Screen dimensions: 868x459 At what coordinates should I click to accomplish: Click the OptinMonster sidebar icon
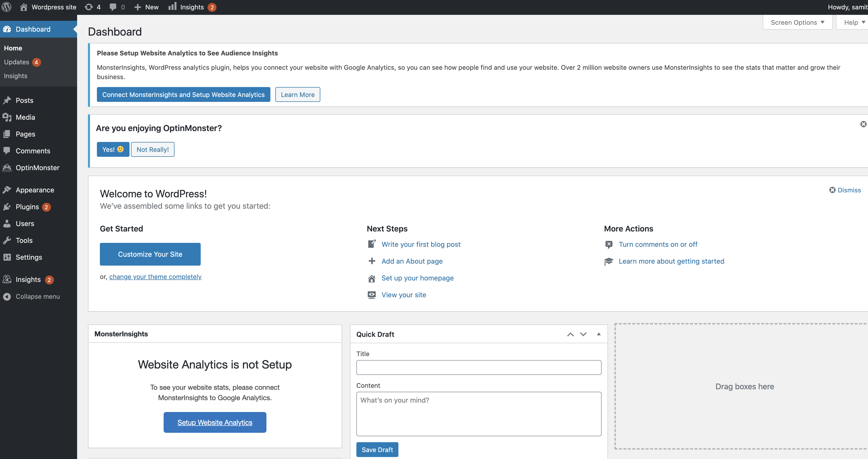[x=7, y=168]
